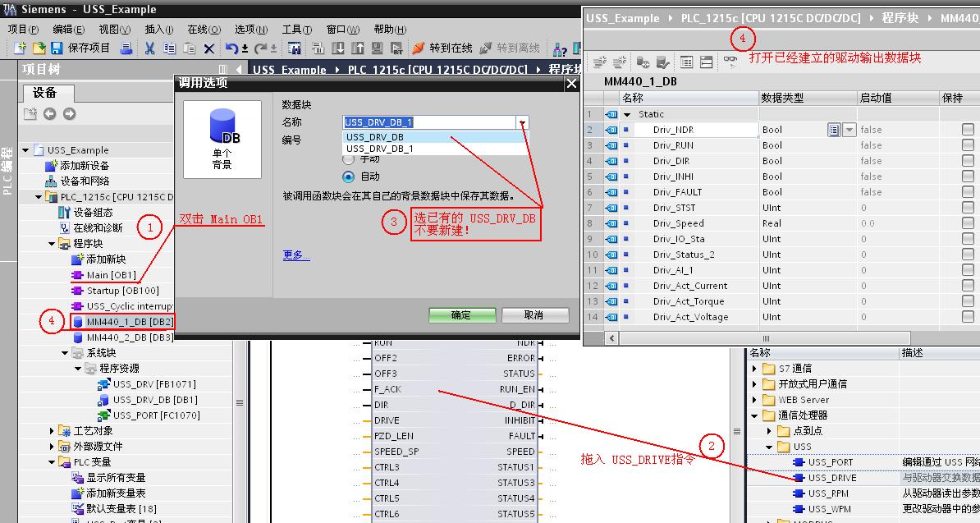Collapse the USS instruction folder

coord(769,447)
